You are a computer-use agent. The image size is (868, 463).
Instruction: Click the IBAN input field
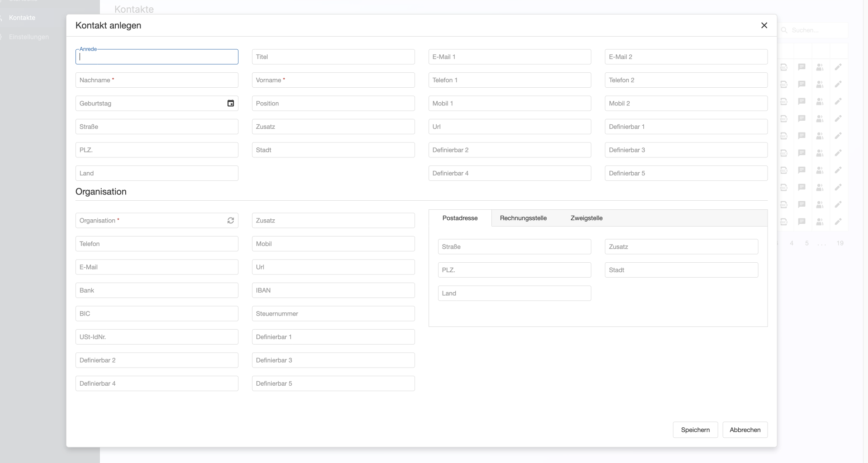pyautogui.click(x=333, y=290)
